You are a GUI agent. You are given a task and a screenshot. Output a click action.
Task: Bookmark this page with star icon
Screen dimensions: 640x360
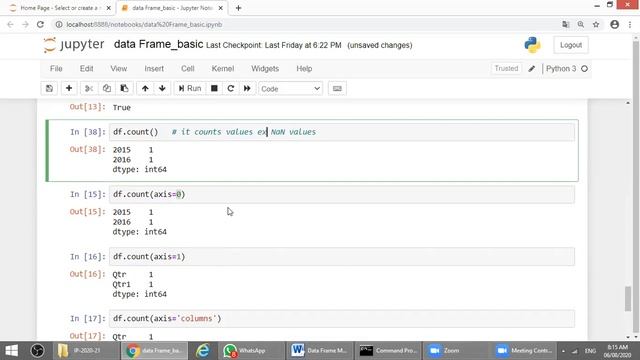(596, 24)
